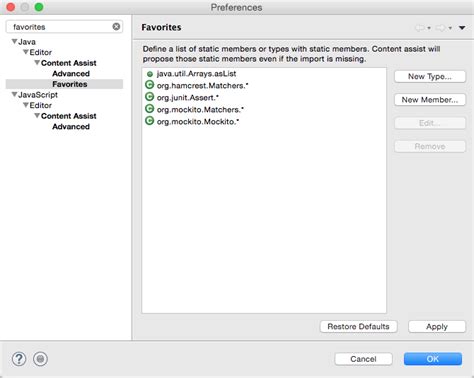Select the org.mockito.Matchers.* entry

(x=200, y=109)
